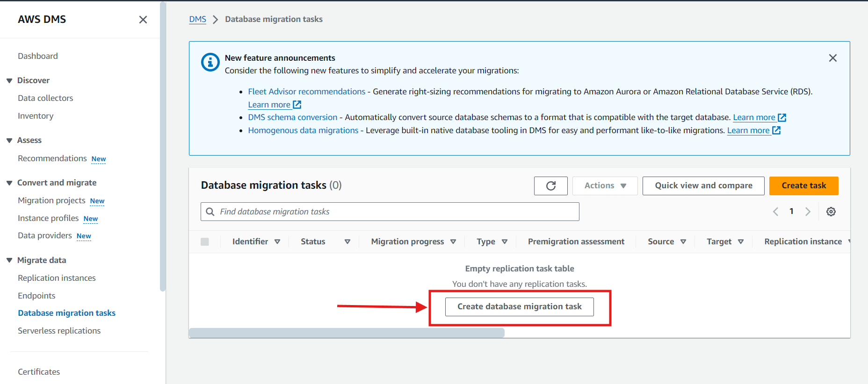868x384 pixels.
Task: Open Inventory page
Action: tap(36, 116)
